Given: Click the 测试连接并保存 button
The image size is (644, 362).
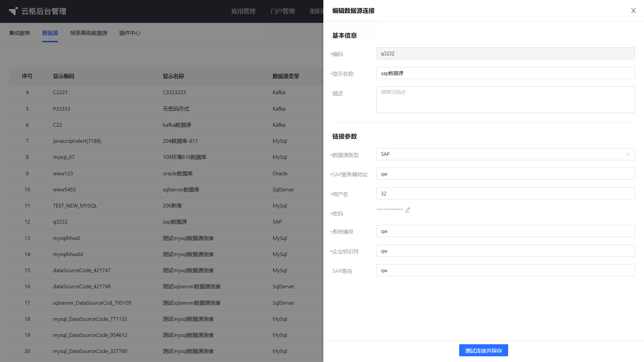Looking at the screenshot, I should (483, 351).
